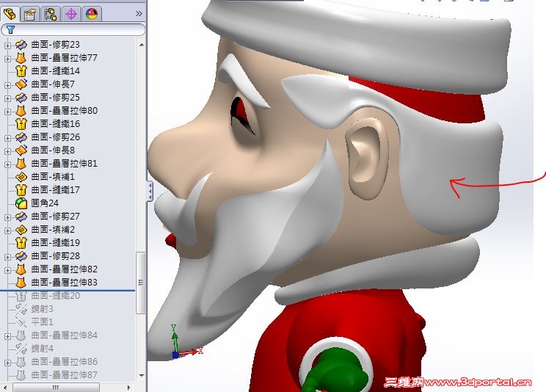
Task: Expand the suppressed 曲面-疊層拉伸86 feature
Action: (x=7, y=363)
